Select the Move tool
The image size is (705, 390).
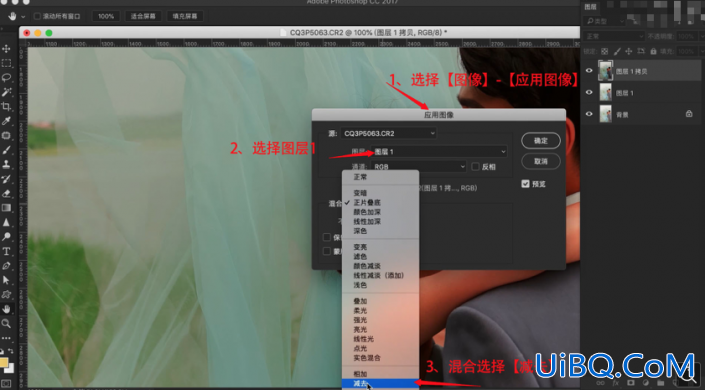point(6,49)
